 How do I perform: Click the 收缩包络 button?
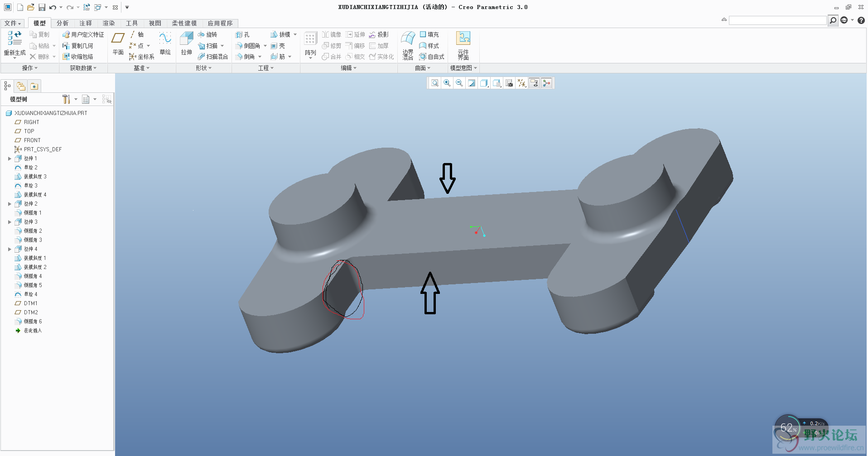78,57
